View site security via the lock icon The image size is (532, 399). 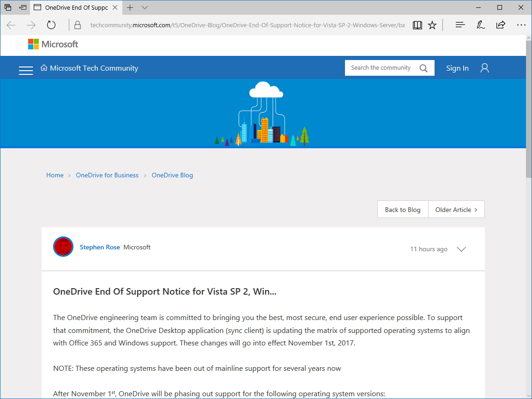click(77, 25)
